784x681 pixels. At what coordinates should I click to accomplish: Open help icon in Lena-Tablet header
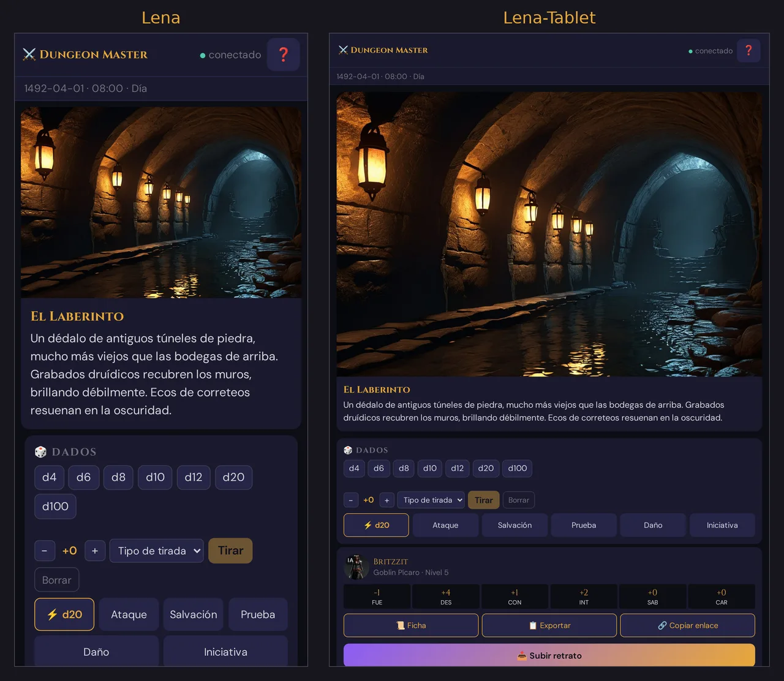pyautogui.click(x=748, y=50)
